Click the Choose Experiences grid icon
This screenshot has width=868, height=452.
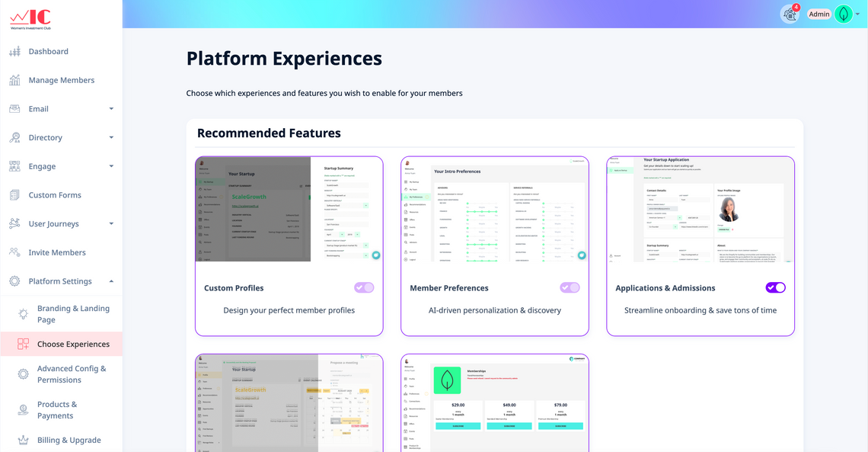click(24, 344)
